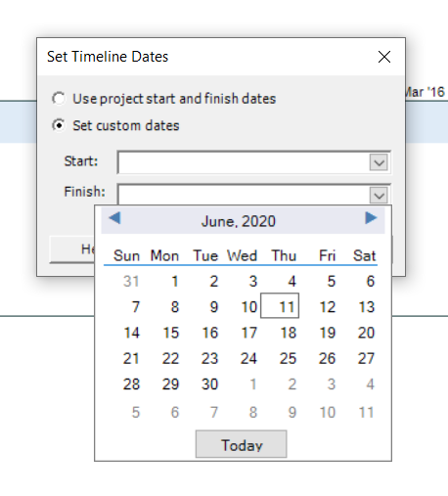The width and height of the screenshot is (448, 496).
Task: Select June 19 in the calendar
Action: (328, 333)
